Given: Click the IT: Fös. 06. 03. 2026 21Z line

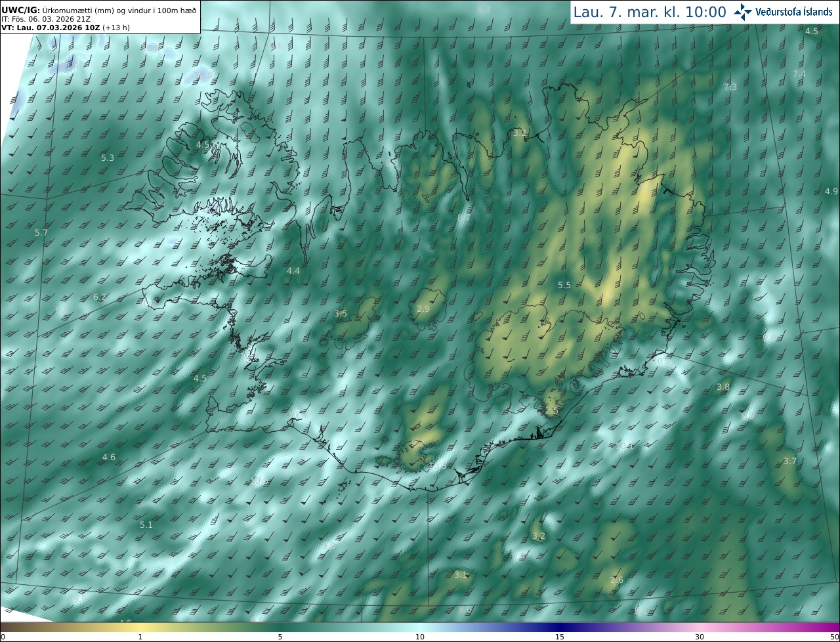Looking at the screenshot, I should click(45, 19).
